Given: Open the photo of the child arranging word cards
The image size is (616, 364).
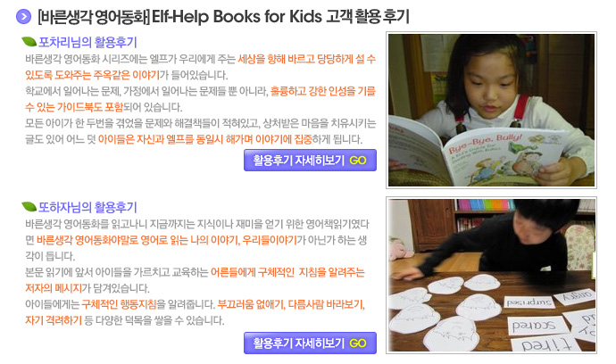Looking at the screenshot, I should tap(492, 276).
